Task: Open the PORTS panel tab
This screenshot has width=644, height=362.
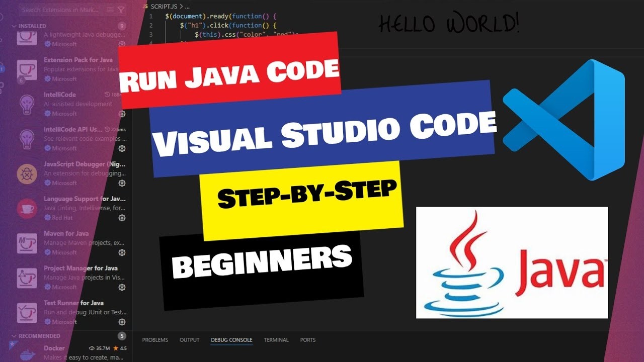Action: [308, 340]
